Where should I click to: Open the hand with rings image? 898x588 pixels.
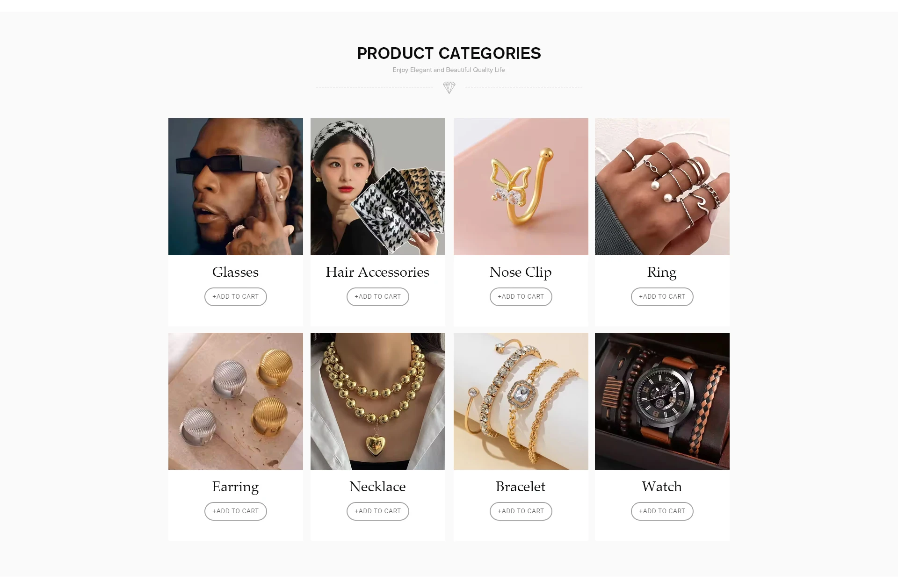tap(662, 186)
